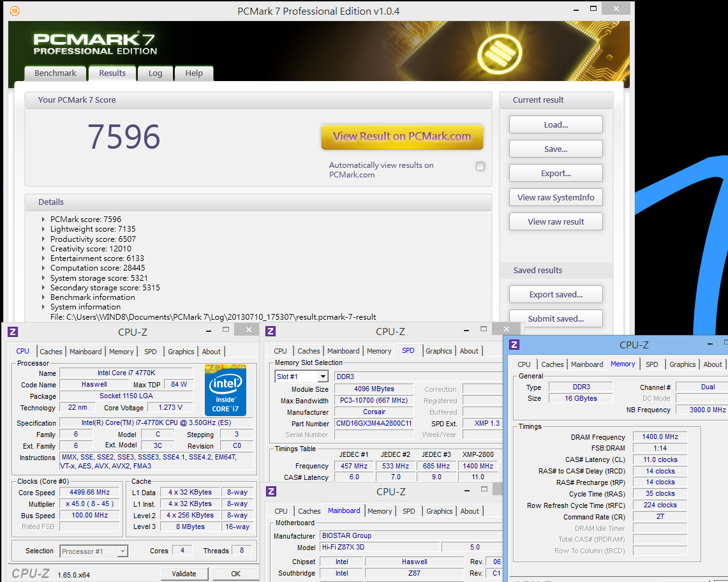This screenshot has height=582, width=728.
Task: Click the DRAM Frequency 1400.0 MHz field
Action: coord(660,436)
